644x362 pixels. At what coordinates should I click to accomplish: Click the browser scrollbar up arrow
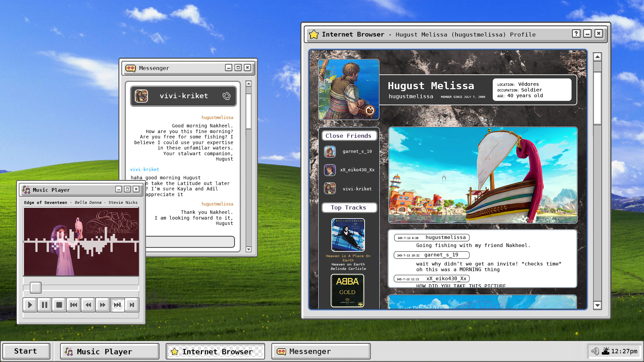tap(597, 57)
